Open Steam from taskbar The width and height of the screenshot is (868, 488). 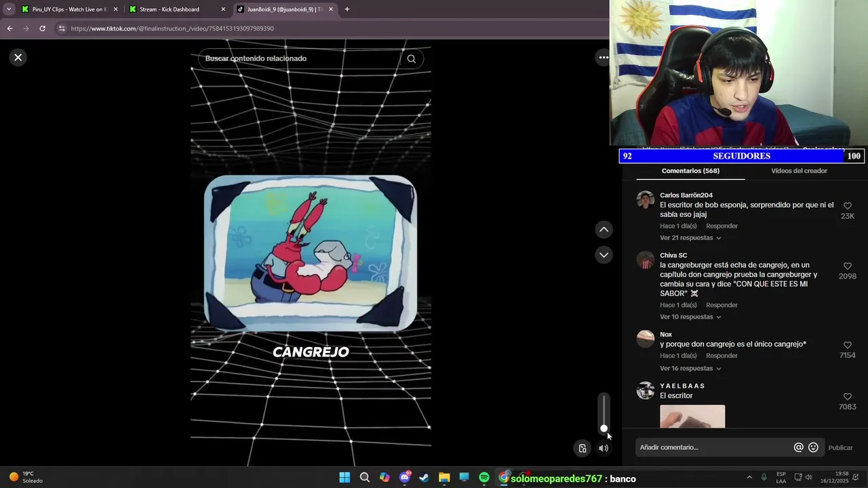coord(425,478)
